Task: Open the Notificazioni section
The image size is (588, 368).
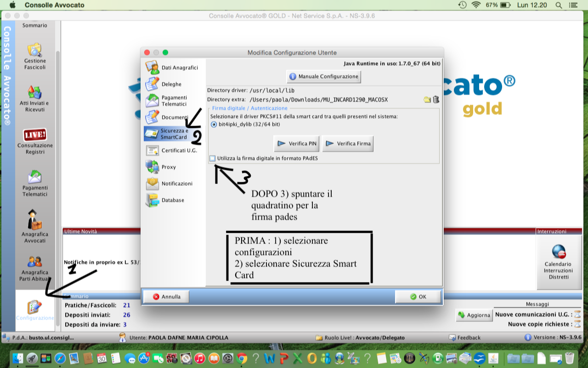Action: pos(169,184)
